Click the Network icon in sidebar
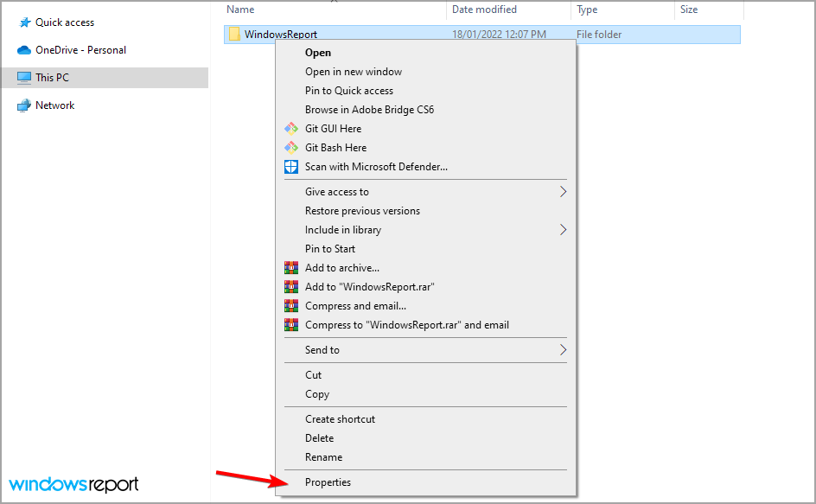This screenshot has width=816, height=504. click(24, 105)
